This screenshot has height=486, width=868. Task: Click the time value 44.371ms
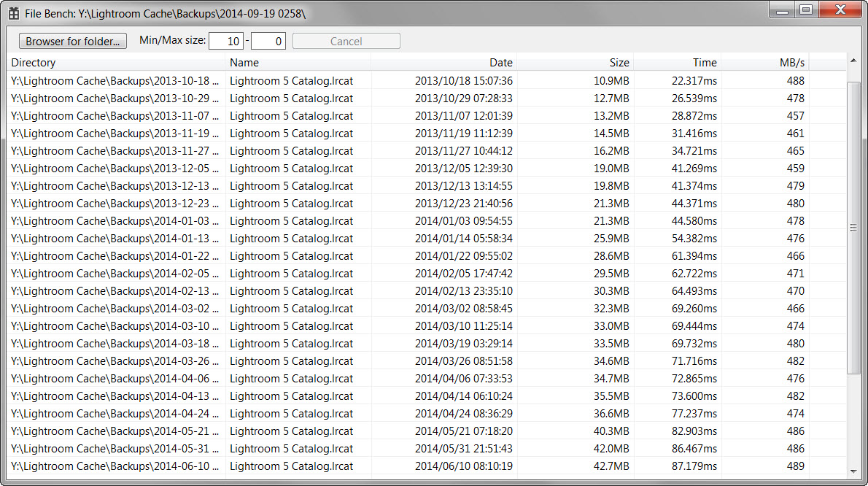pos(694,204)
